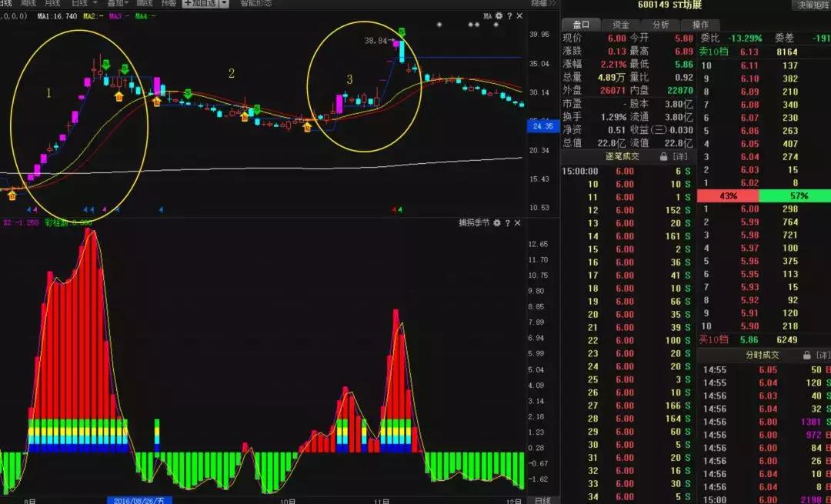The image size is (831, 504).
Task: Click the orange buy arrow at the chart's far left
Action: [12, 195]
